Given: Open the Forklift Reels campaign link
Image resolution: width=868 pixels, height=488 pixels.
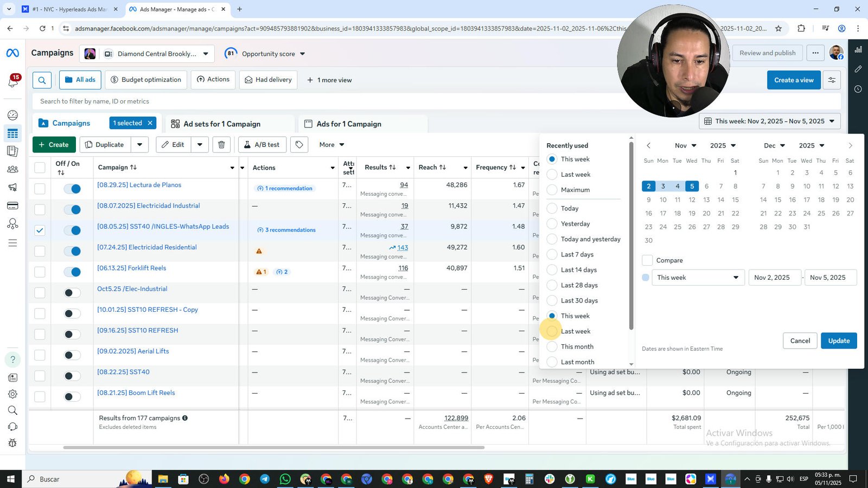Looking at the screenshot, I should coord(132,268).
